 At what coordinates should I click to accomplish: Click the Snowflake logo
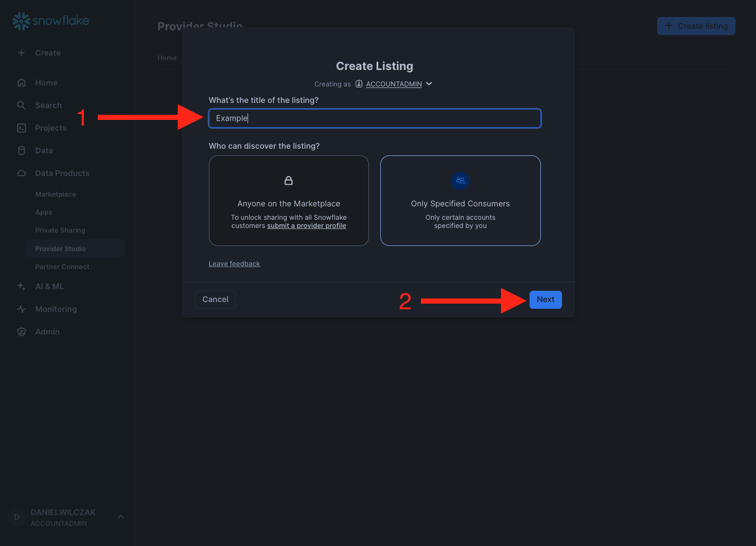tap(50, 21)
